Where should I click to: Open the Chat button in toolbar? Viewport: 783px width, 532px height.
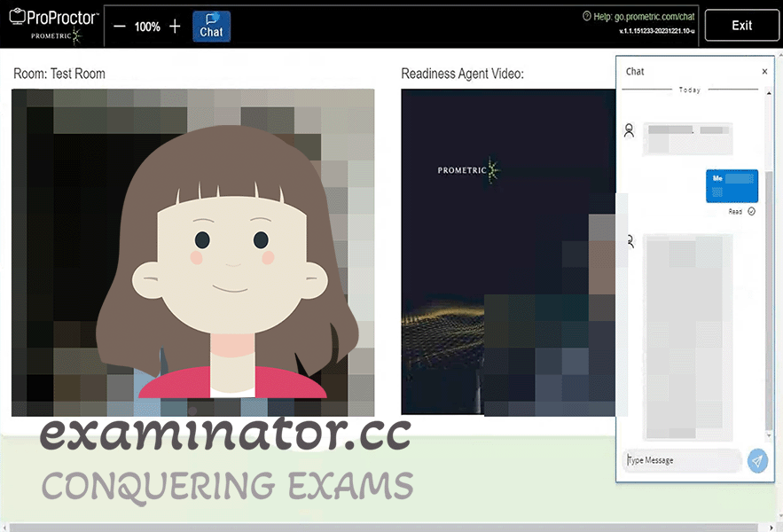click(211, 27)
